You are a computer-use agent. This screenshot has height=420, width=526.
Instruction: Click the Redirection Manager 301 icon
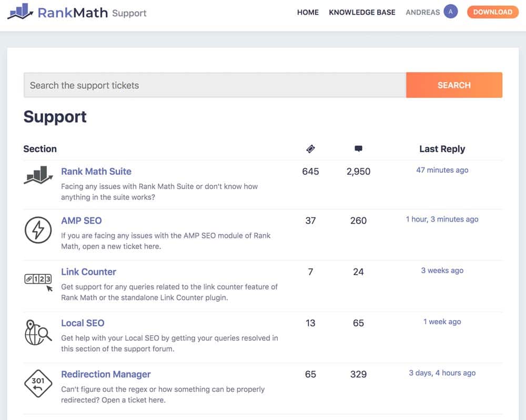pos(38,383)
